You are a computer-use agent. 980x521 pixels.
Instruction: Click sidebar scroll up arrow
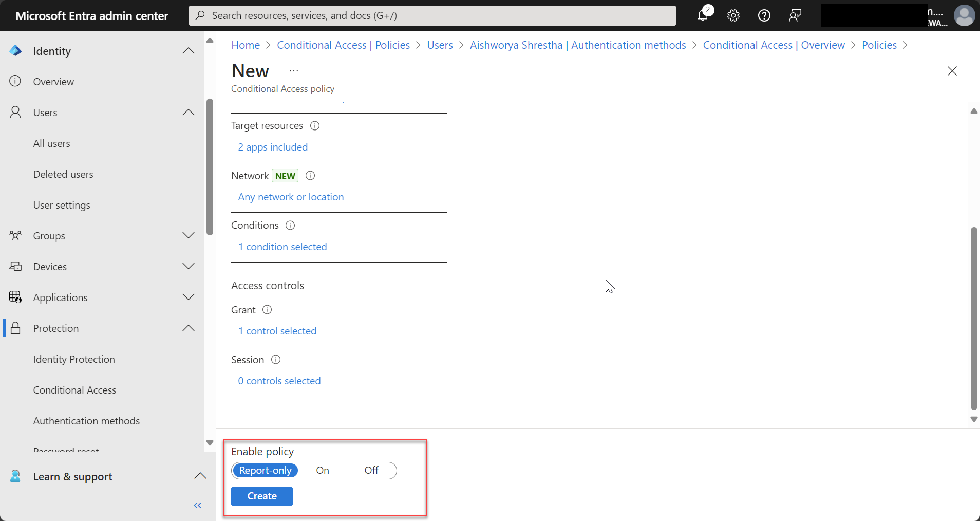click(x=210, y=40)
